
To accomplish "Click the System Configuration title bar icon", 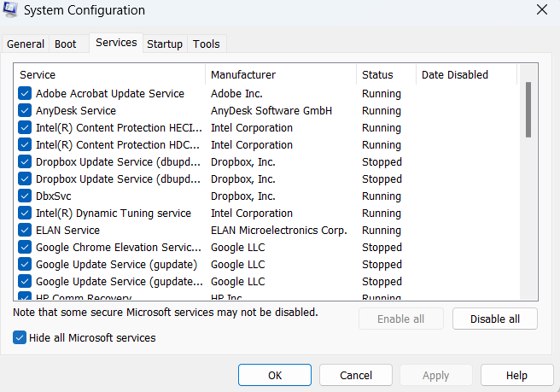I will (9, 9).
